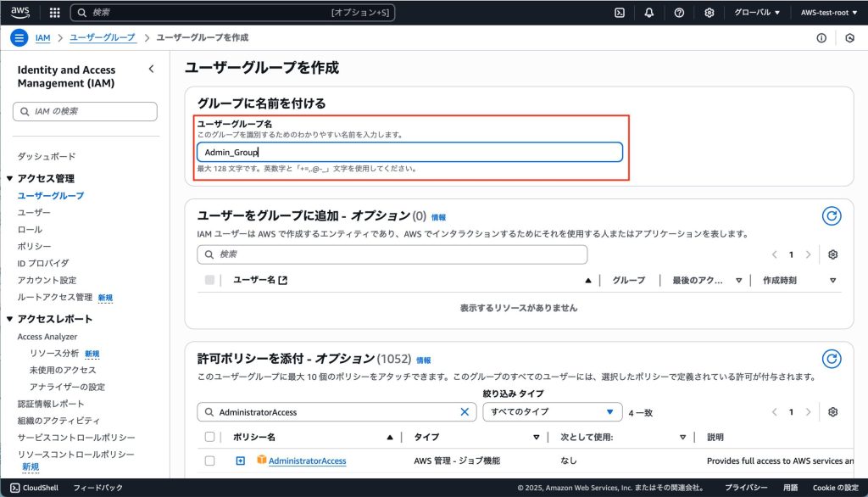Open ID プロバイダ in the sidebar
This screenshot has height=497, width=868.
click(43, 263)
